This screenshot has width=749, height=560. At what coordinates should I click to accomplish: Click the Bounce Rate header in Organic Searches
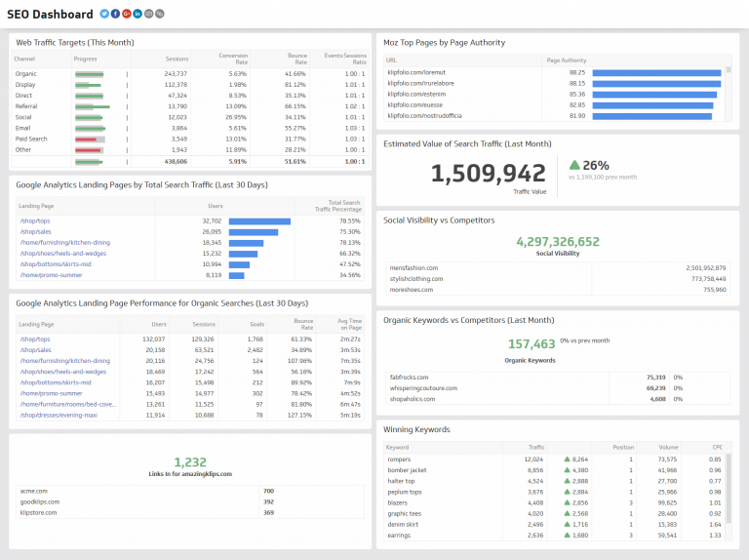tap(302, 323)
